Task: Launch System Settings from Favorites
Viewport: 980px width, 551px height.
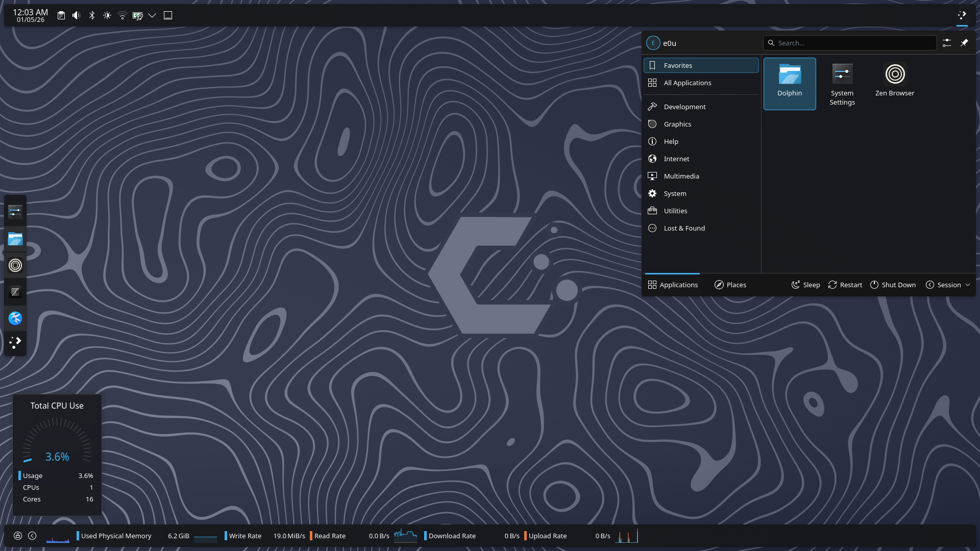Action: (x=842, y=84)
